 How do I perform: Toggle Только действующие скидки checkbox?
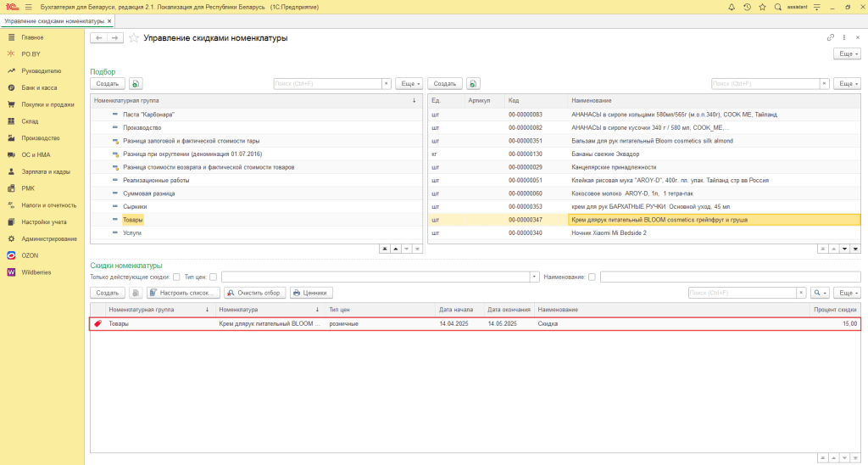coord(176,277)
